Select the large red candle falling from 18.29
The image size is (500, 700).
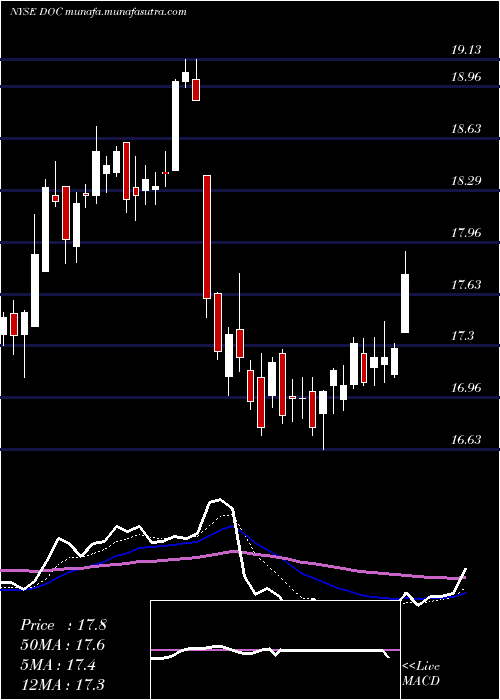(x=207, y=237)
